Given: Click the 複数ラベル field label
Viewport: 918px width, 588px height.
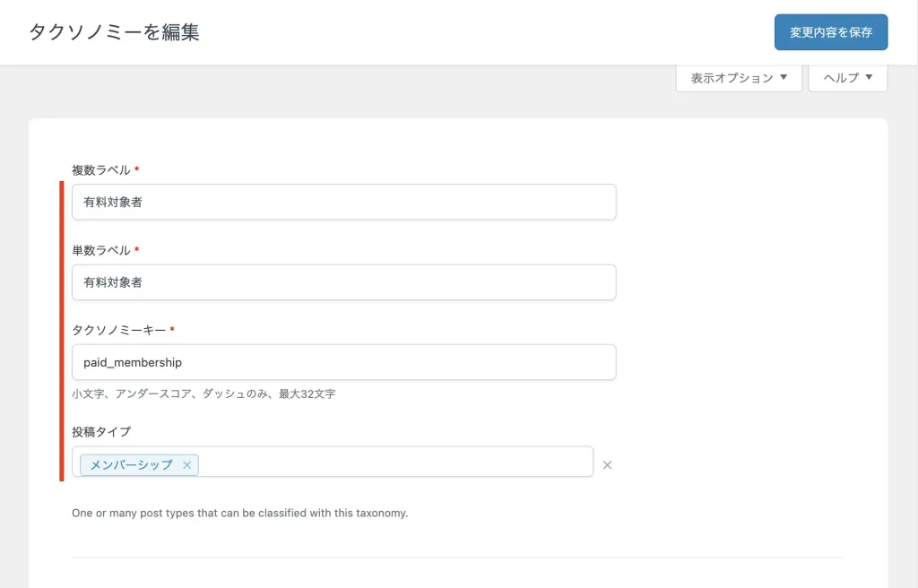Looking at the screenshot, I should tap(100, 169).
